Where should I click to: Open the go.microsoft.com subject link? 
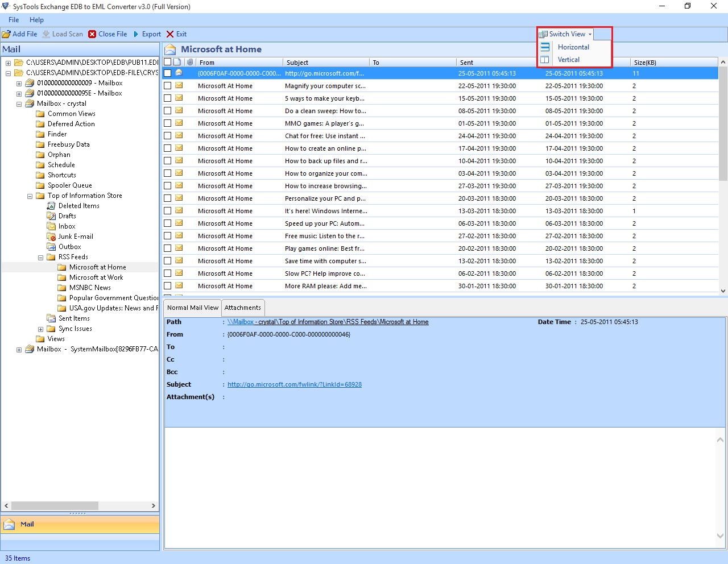295,384
